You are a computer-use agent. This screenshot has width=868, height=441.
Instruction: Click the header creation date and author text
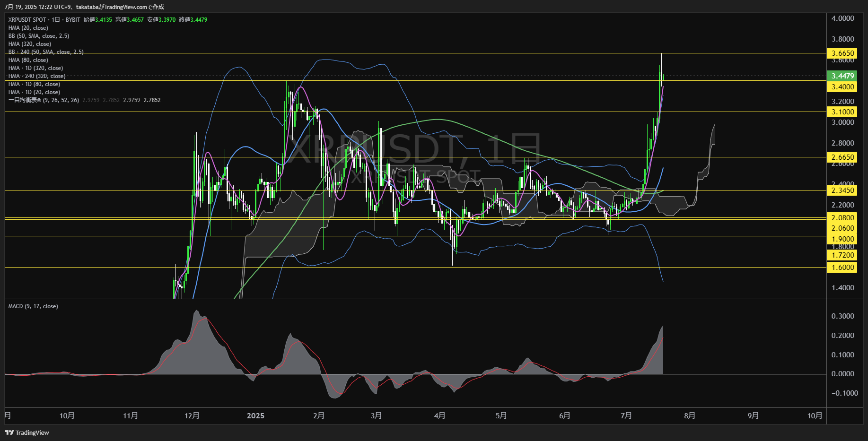pos(84,7)
